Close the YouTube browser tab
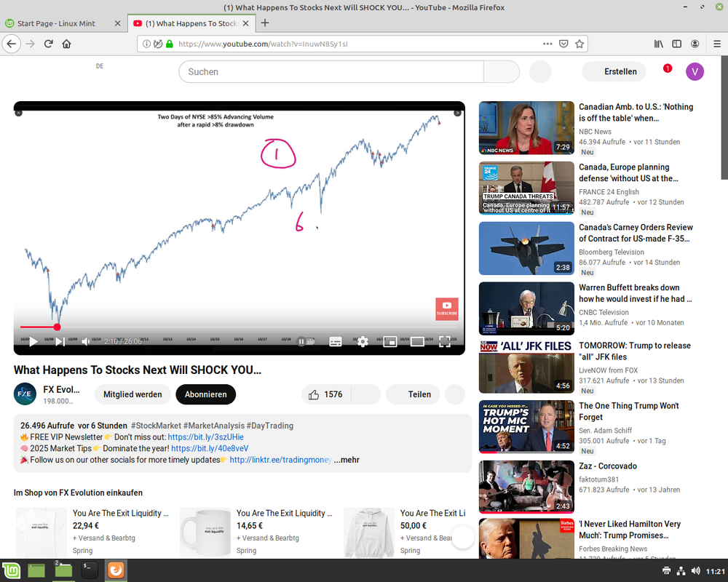Image resolution: width=728 pixels, height=582 pixels. click(246, 23)
